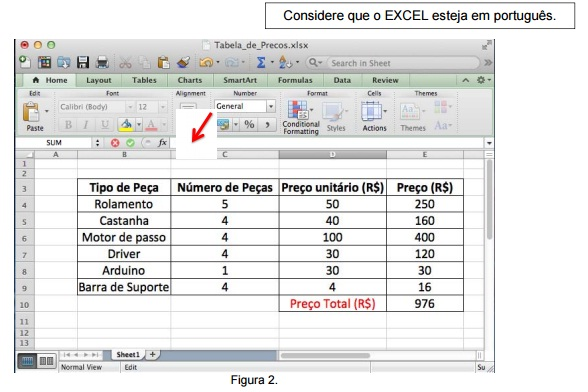Click the Undo arrow icon
Viewport: 588px width, 392px height.
pyautogui.click(x=206, y=62)
